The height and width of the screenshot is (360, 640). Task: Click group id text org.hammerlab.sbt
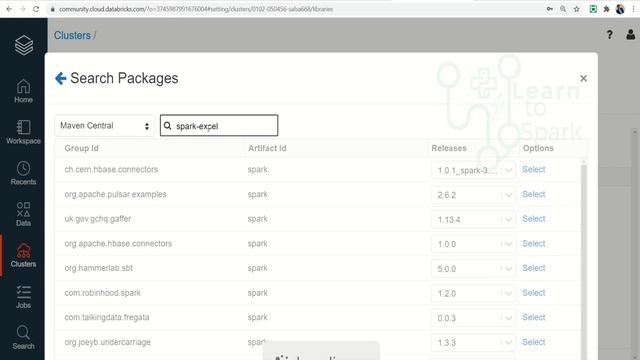coord(98,268)
